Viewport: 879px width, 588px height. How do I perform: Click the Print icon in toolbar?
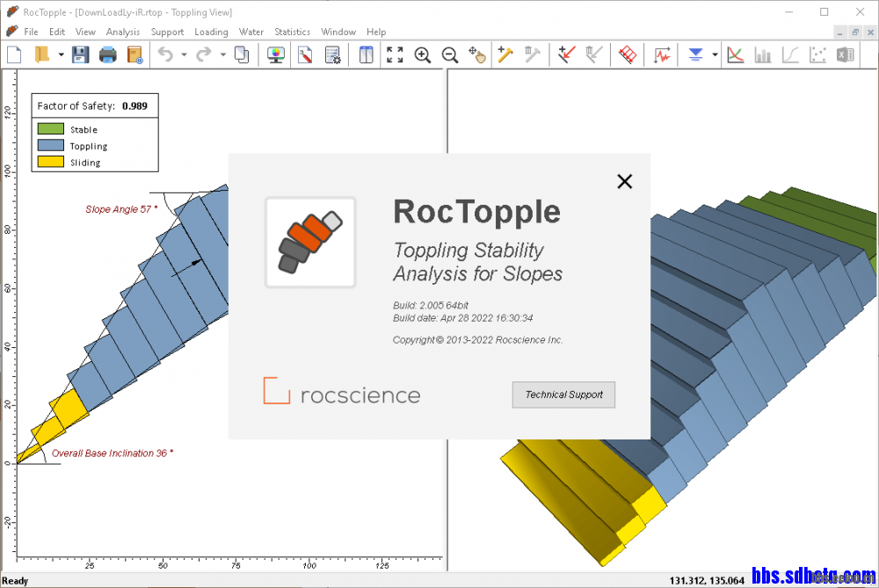pyautogui.click(x=107, y=54)
